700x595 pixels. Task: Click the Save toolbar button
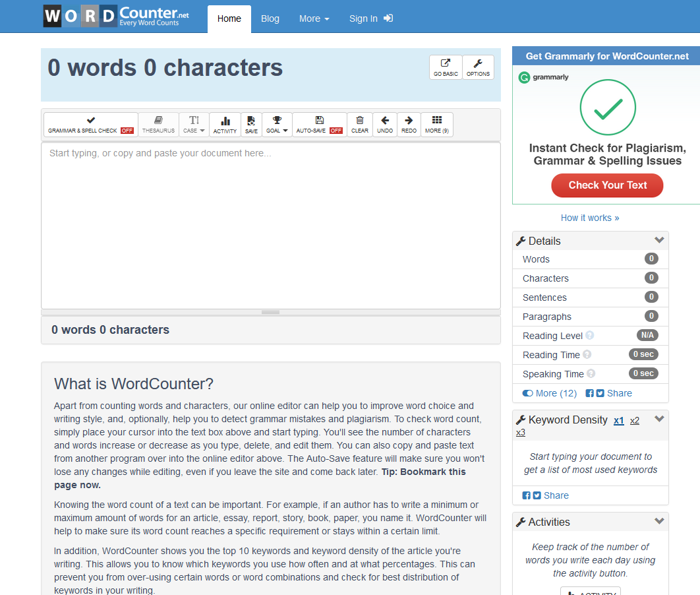pyautogui.click(x=251, y=125)
